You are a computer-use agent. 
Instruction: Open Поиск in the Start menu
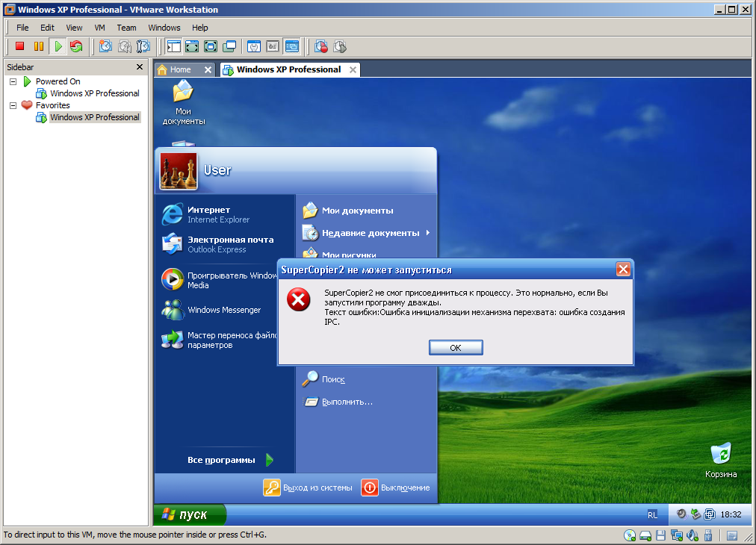point(323,379)
